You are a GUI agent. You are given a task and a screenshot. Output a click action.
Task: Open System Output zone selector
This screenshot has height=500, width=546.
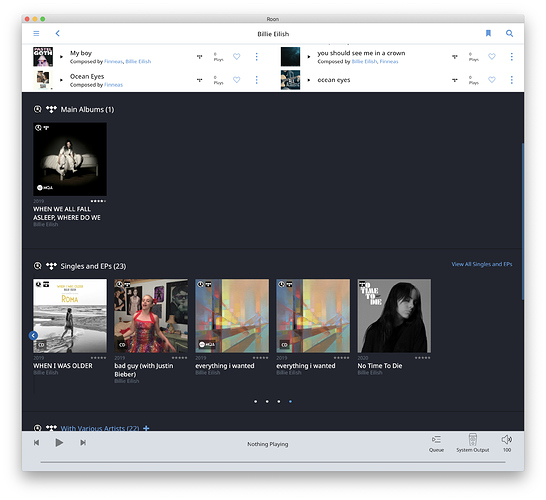point(473,443)
